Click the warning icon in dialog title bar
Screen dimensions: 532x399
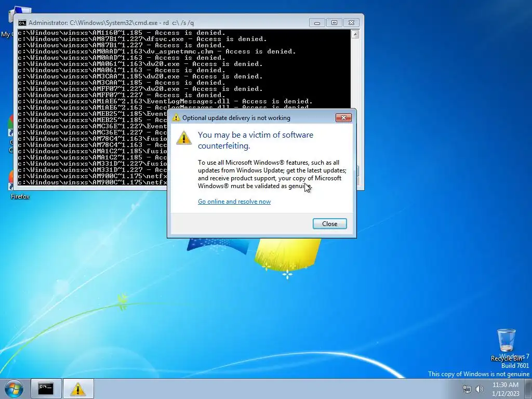pyautogui.click(x=176, y=118)
